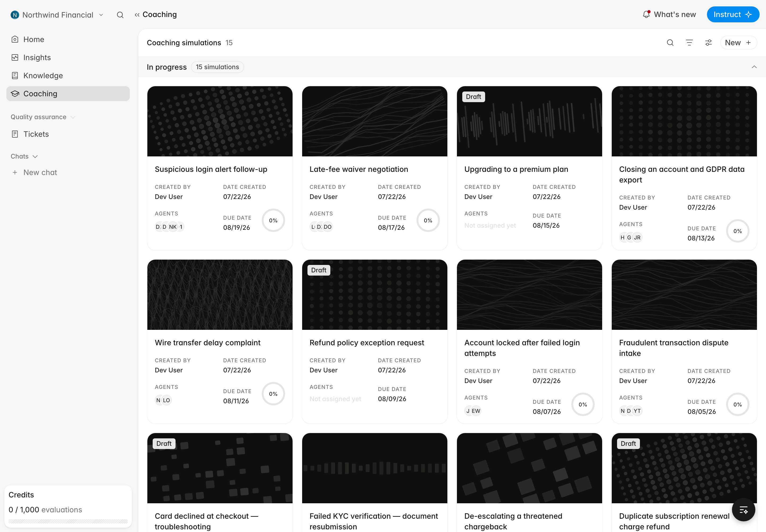The image size is (766, 532).
Task: Open the workspace switcher chevron
Action: click(101, 15)
